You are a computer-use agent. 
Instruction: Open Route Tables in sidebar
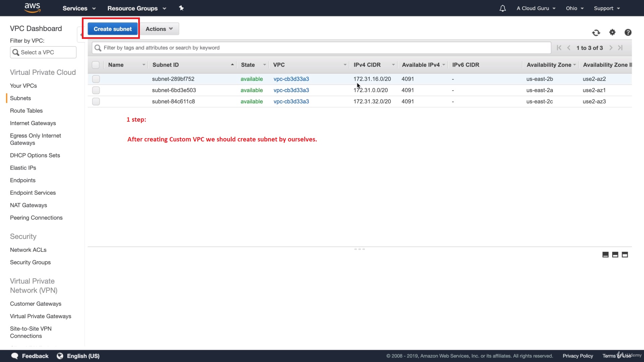point(26,111)
